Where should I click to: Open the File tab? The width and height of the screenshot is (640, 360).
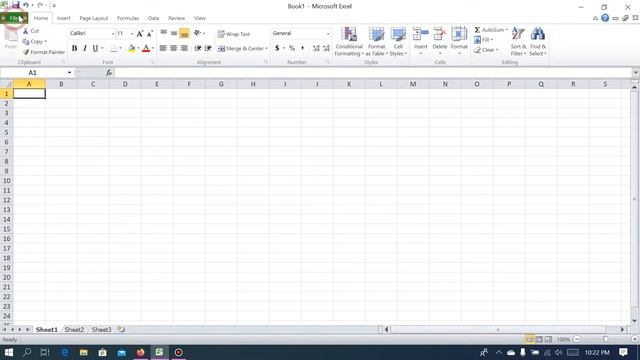(14, 18)
